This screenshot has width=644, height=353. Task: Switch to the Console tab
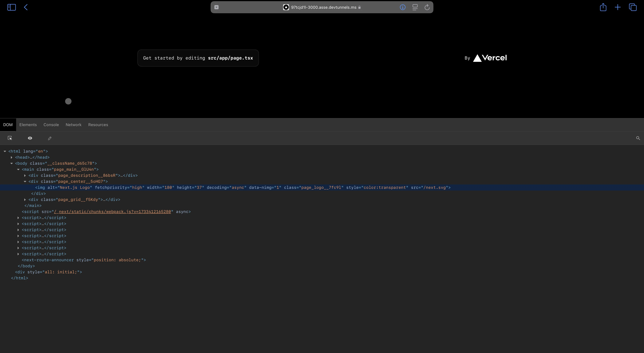coord(51,125)
